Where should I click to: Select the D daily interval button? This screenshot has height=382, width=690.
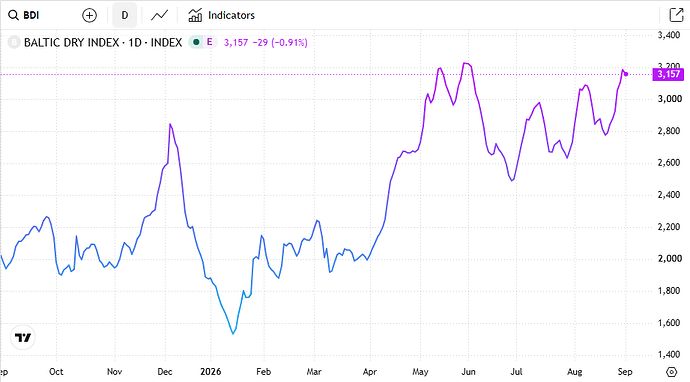tap(125, 15)
